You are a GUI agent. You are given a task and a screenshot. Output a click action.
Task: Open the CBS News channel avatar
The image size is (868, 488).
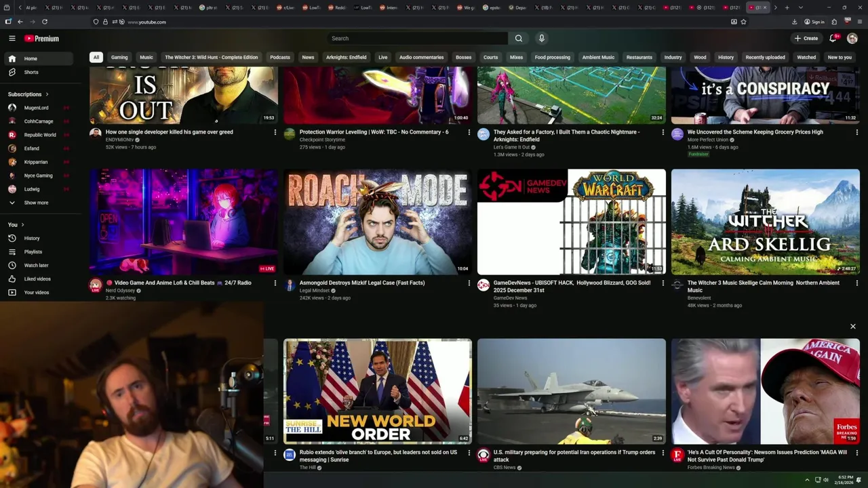point(484,454)
